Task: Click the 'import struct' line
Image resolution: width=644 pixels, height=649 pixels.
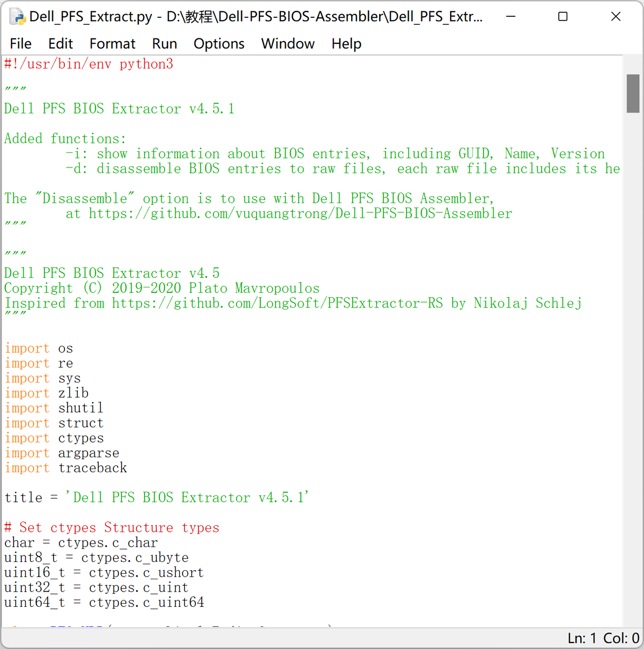Action: 54,423
